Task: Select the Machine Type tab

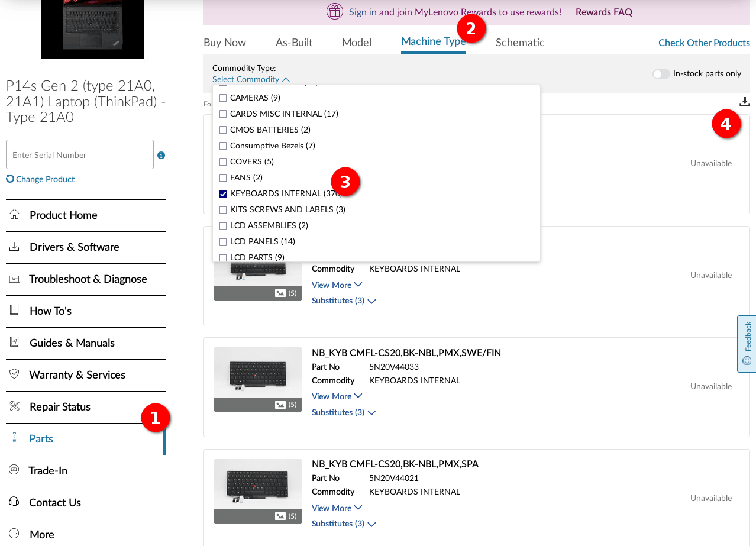Action: pos(434,41)
